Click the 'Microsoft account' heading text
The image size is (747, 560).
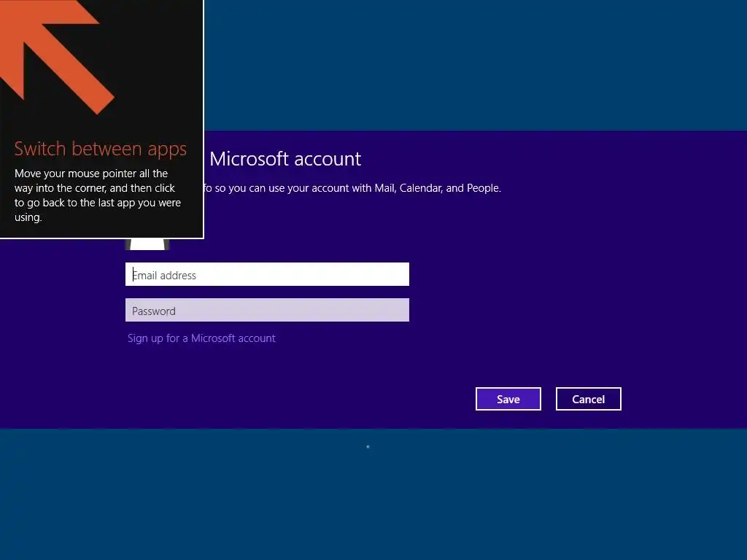coord(285,158)
